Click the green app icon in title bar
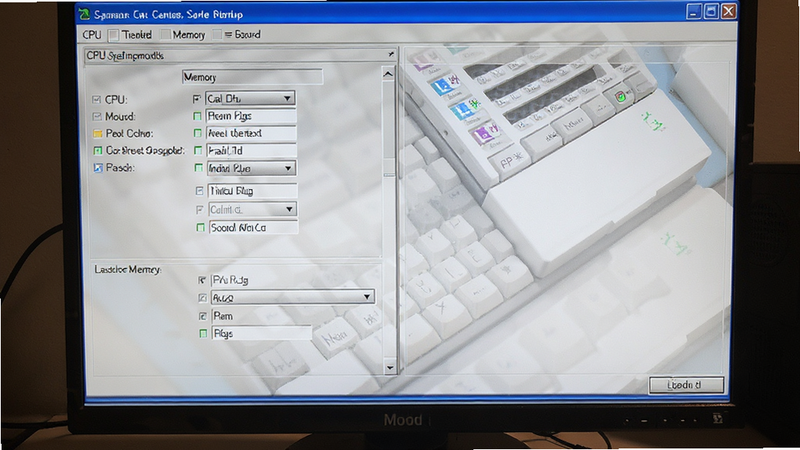The image size is (800, 450). [85, 14]
